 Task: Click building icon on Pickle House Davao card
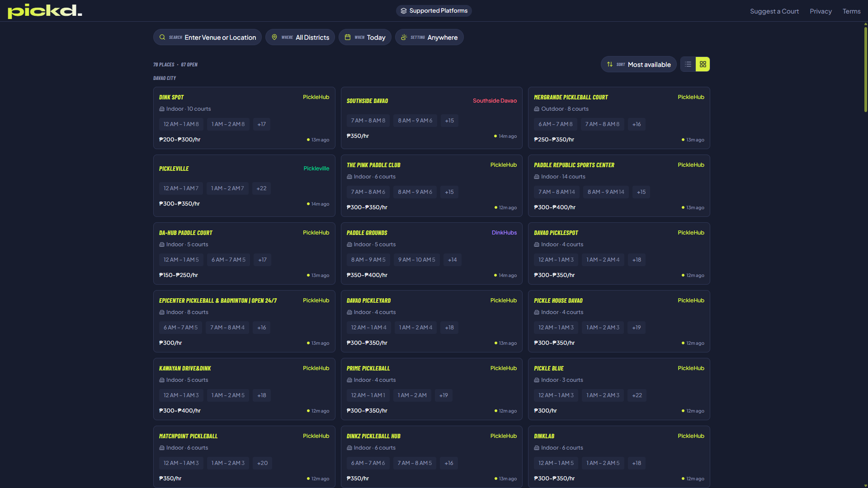[x=537, y=312]
